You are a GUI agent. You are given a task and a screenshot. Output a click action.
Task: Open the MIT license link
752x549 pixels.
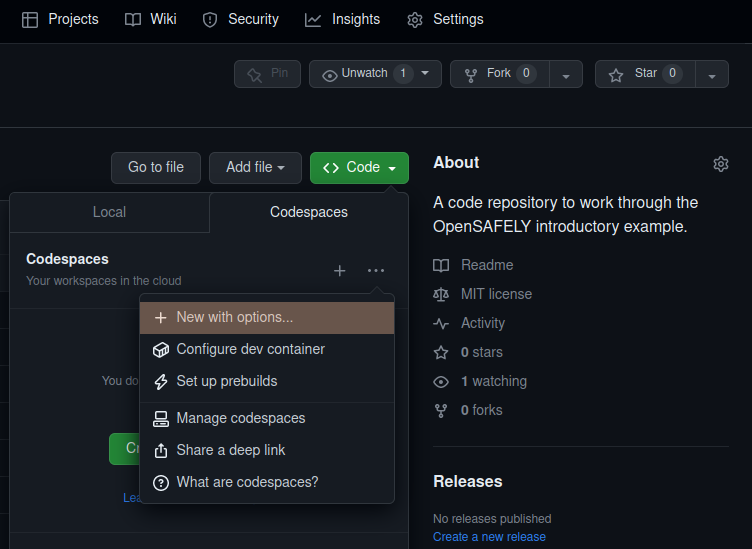pos(496,294)
